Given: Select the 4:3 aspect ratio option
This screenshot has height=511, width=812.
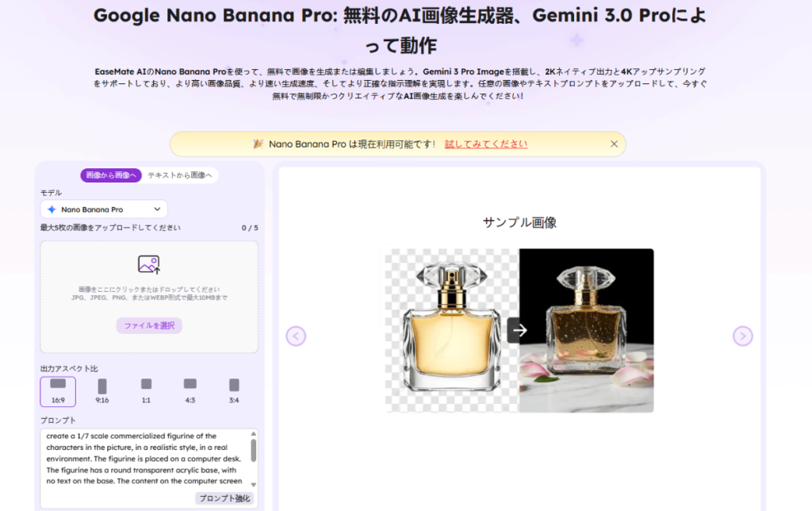Looking at the screenshot, I should 190,391.
